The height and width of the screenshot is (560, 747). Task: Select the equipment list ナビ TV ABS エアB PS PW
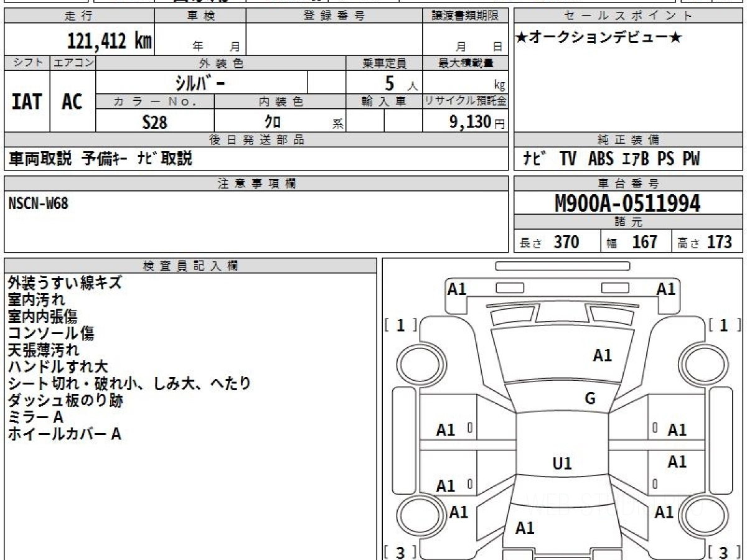(611, 159)
